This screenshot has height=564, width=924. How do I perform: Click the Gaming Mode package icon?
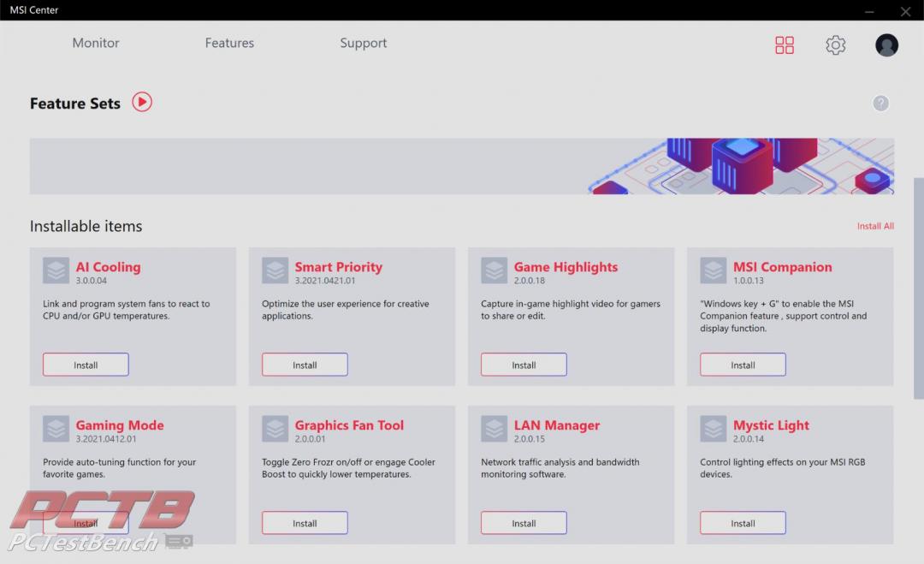click(56, 429)
